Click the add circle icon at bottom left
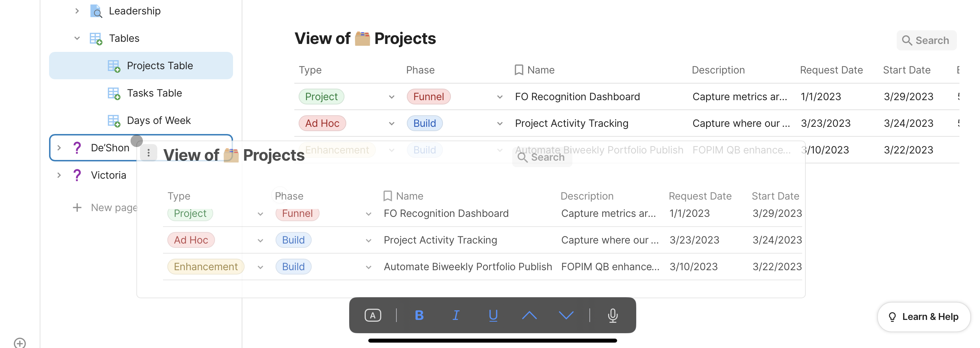 click(20, 343)
